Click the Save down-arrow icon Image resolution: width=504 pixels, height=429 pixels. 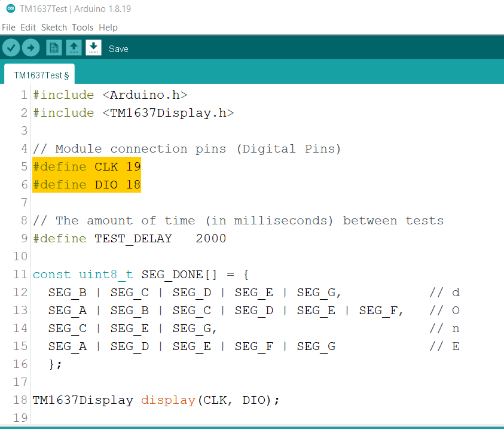tap(93, 48)
